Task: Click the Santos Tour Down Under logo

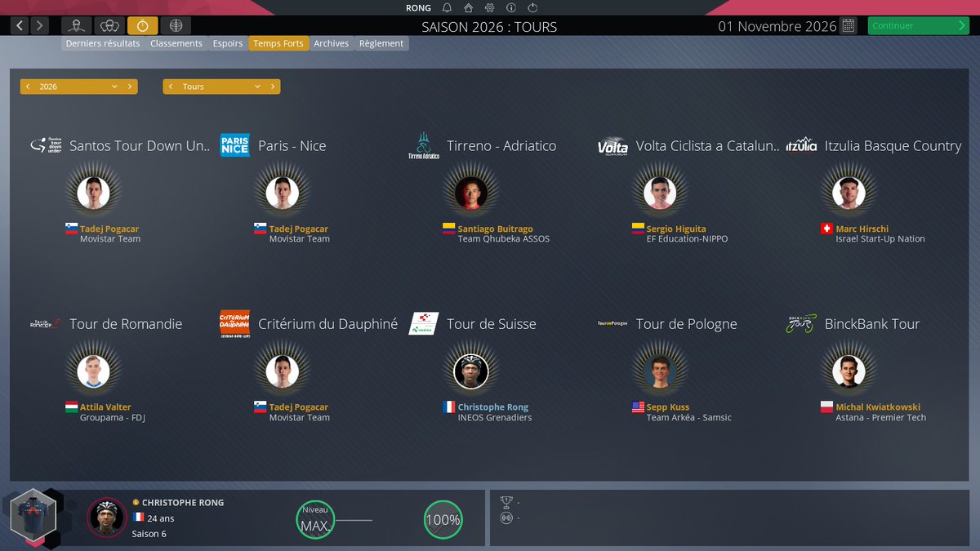Action: [x=45, y=145]
